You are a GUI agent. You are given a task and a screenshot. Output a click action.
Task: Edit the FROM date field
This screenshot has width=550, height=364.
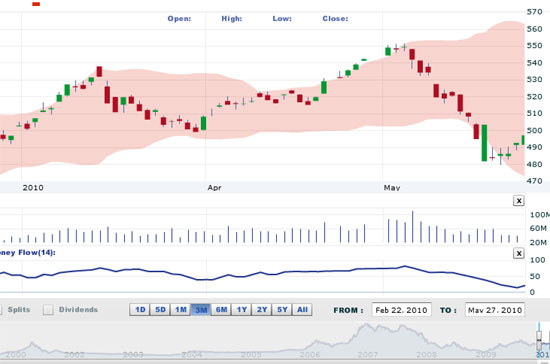tap(401, 310)
